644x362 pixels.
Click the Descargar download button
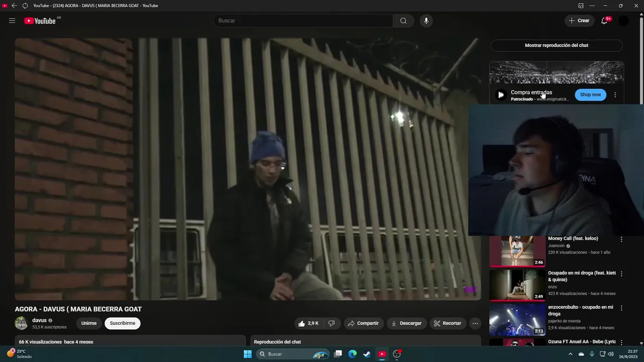[407, 323]
